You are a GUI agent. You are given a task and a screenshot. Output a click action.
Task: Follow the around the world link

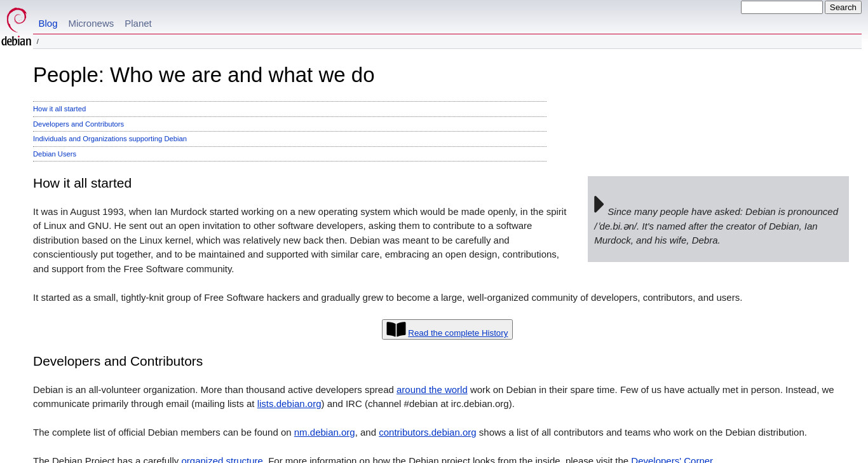click(x=432, y=390)
